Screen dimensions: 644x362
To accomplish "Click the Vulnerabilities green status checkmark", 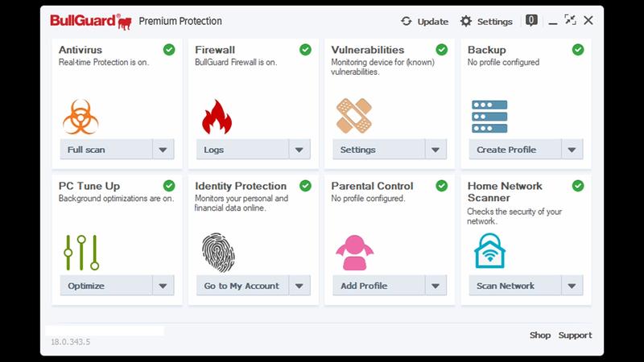I will tap(441, 50).
